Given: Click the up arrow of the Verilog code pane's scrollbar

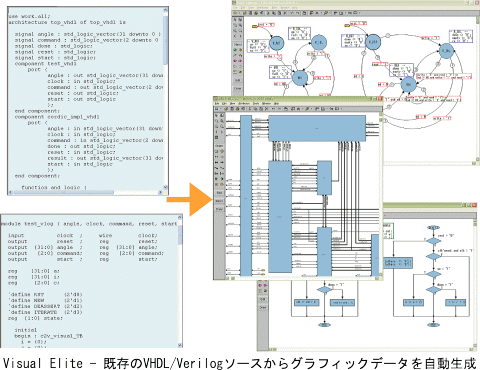Looking at the screenshot, I should coord(180,217).
